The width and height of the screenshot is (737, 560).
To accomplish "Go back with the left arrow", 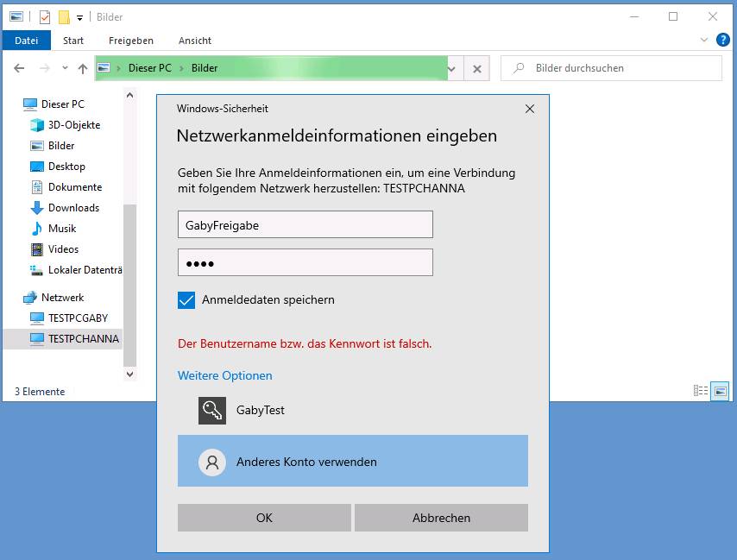I will click(19, 68).
